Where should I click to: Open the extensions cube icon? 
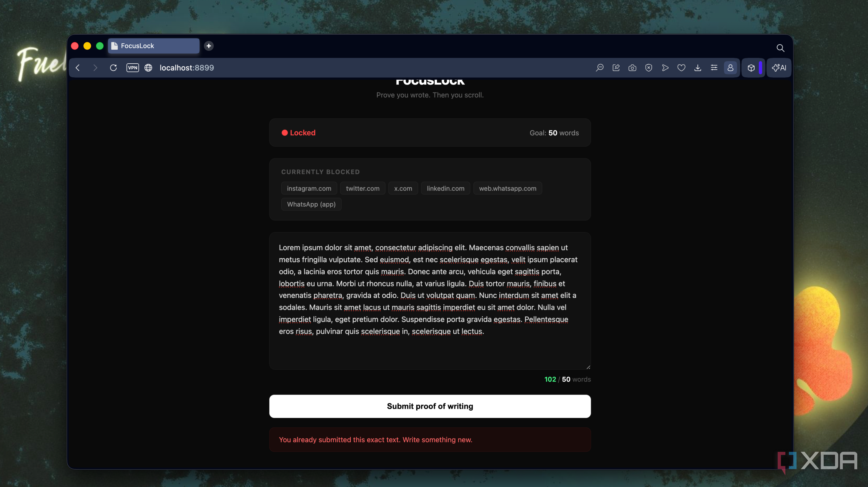(x=751, y=68)
